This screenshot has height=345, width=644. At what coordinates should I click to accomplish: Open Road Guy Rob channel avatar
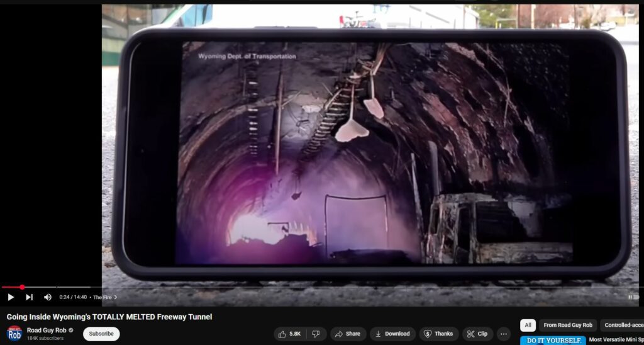15,334
